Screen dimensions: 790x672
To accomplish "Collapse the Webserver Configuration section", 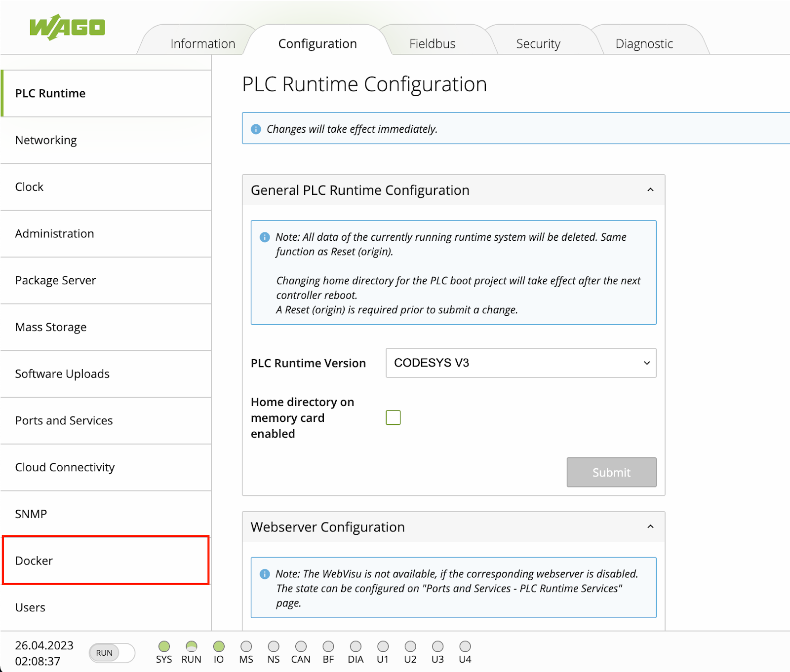I will click(x=650, y=527).
